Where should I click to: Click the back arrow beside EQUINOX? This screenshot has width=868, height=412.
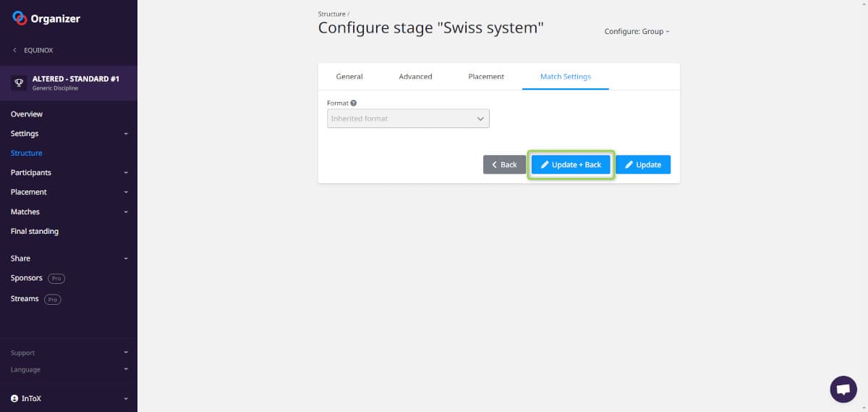coord(14,51)
